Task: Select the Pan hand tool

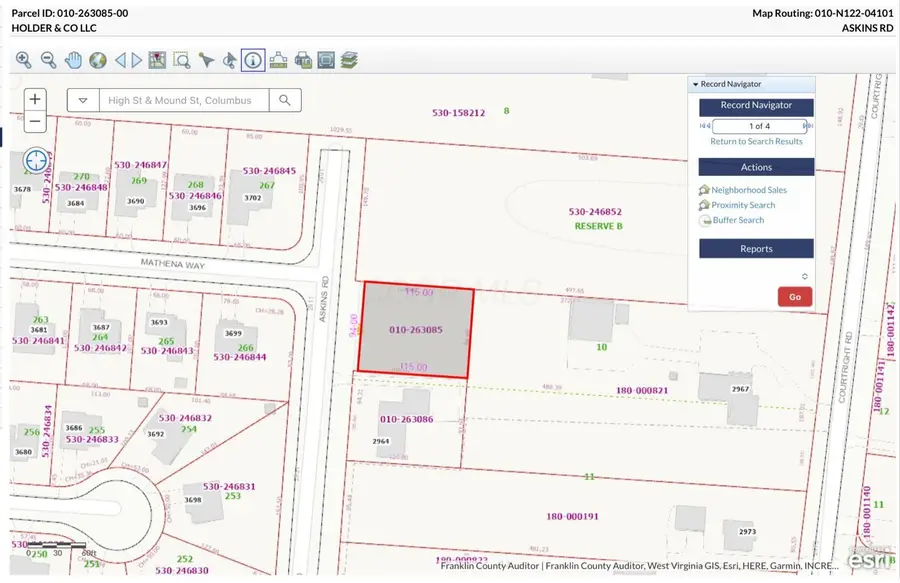Action: tap(74, 60)
